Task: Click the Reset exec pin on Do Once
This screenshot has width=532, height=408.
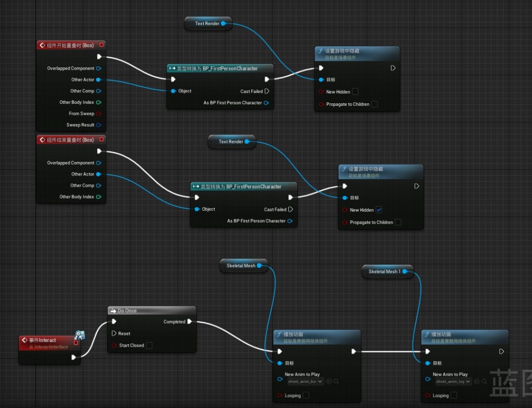Action: [114, 333]
